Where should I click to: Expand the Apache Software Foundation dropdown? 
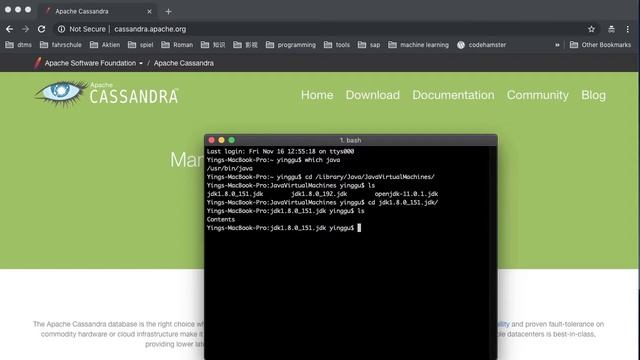(94, 63)
